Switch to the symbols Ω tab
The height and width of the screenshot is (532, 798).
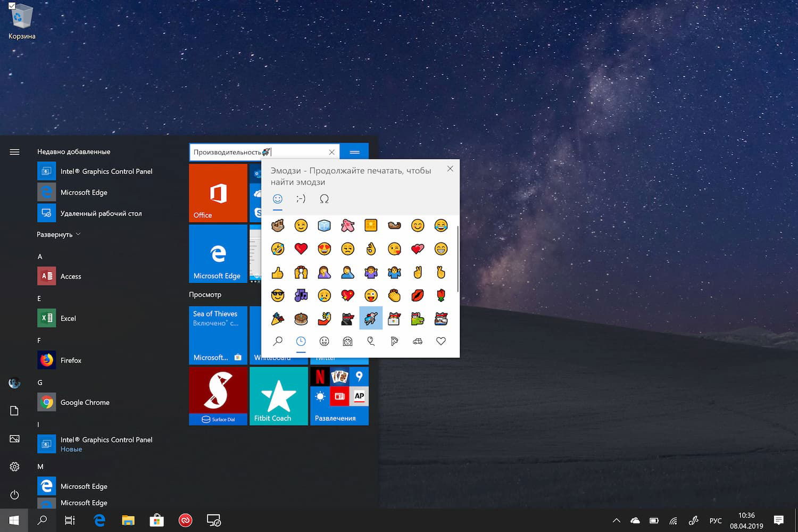tap(324, 198)
